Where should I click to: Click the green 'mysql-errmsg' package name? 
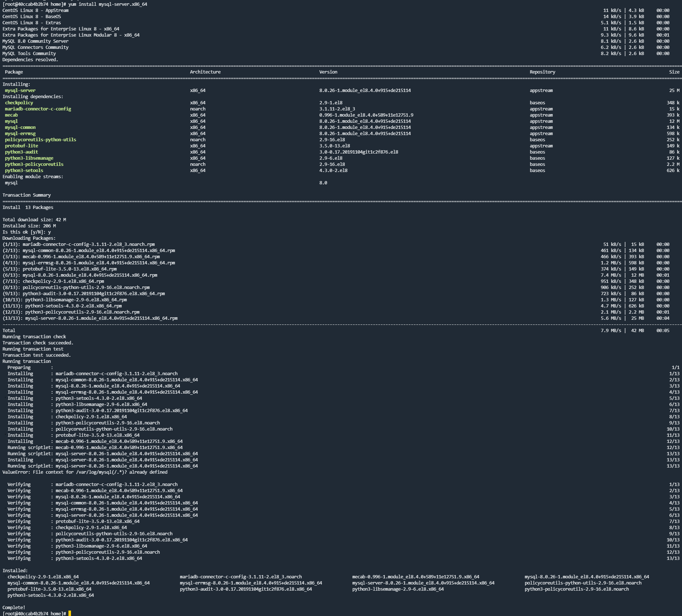[x=20, y=134]
